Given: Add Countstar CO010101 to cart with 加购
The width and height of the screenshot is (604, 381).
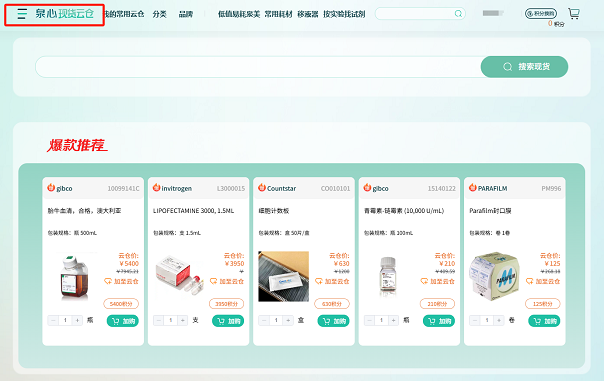Looking at the screenshot, I should (333, 321).
